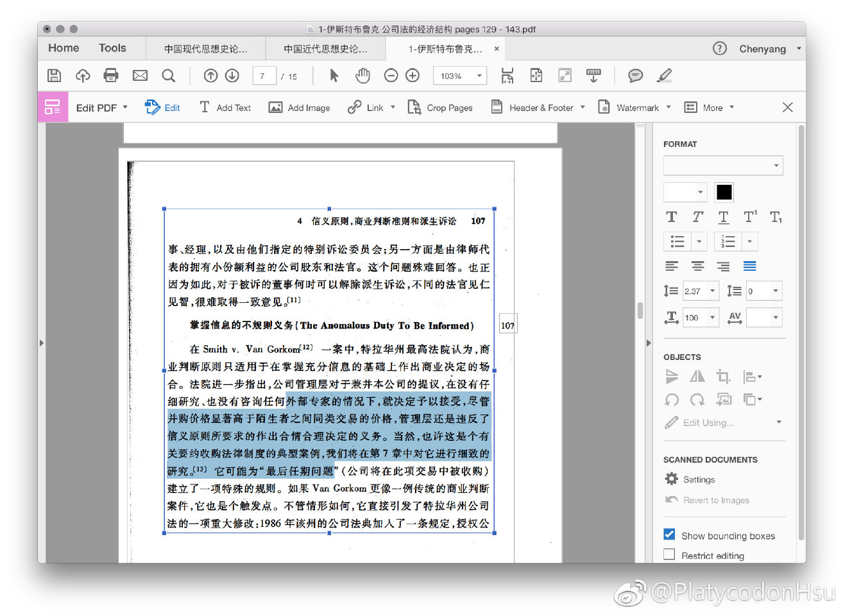Click the Save file floppy disk icon
The image size is (843, 616).
click(x=55, y=76)
